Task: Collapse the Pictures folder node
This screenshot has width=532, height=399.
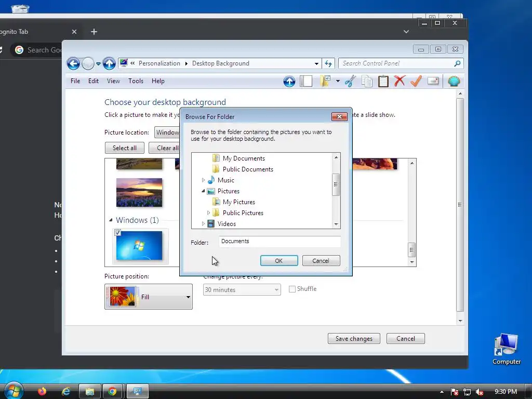Action: point(203,191)
